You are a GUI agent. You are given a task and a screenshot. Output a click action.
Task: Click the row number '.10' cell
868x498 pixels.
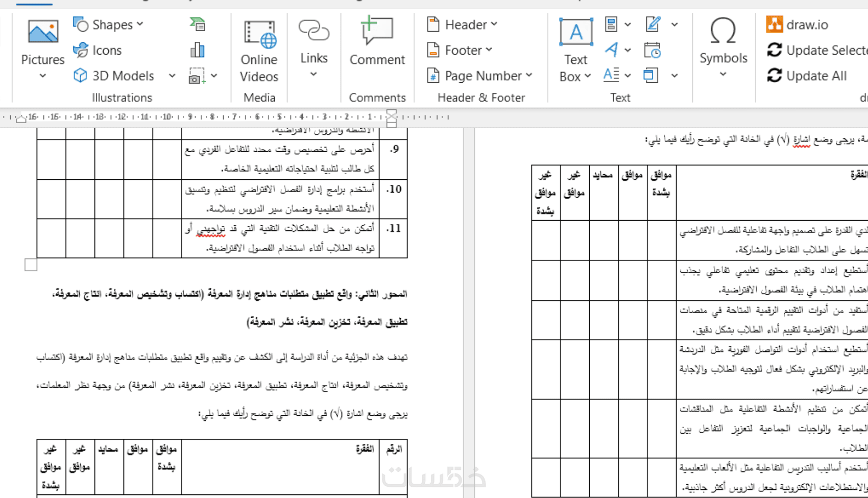(x=394, y=199)
